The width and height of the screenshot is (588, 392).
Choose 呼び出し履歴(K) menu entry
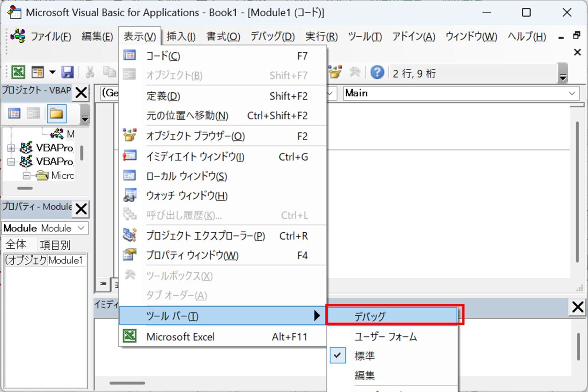point(222,215)
